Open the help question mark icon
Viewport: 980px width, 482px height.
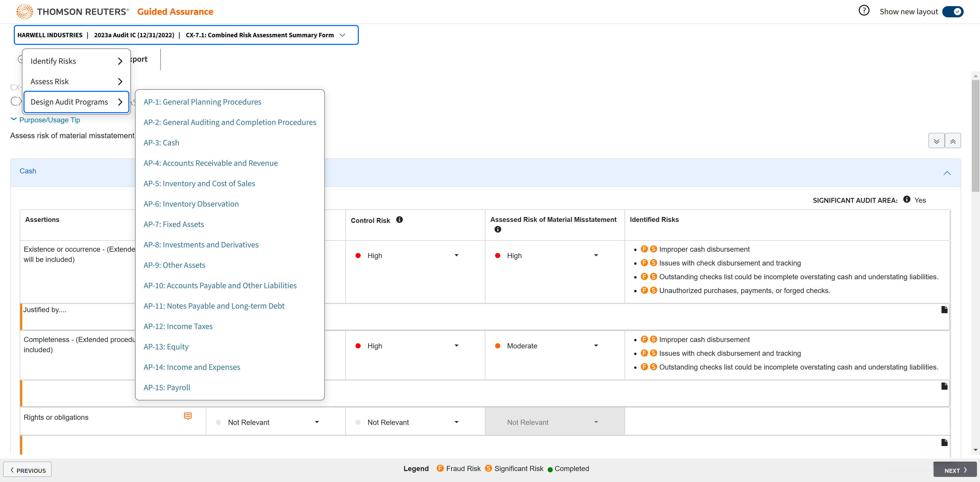tap(864, 11)
